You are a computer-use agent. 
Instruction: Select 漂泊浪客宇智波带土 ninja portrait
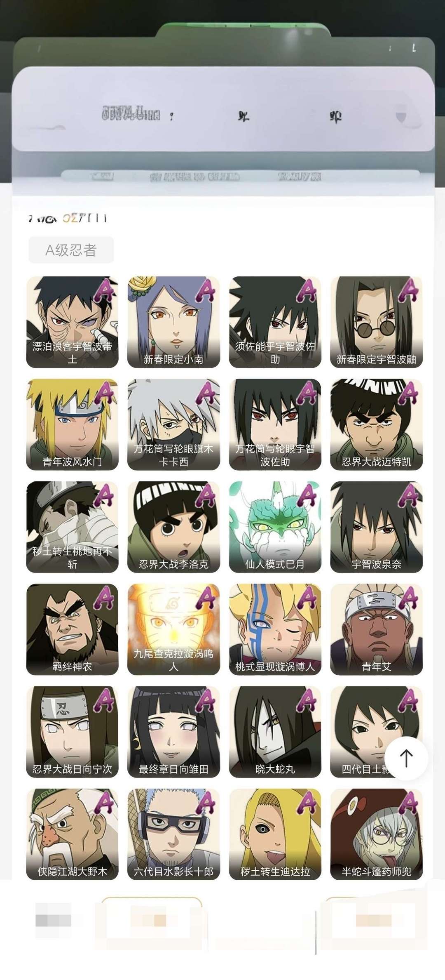[x=72, y=322]
